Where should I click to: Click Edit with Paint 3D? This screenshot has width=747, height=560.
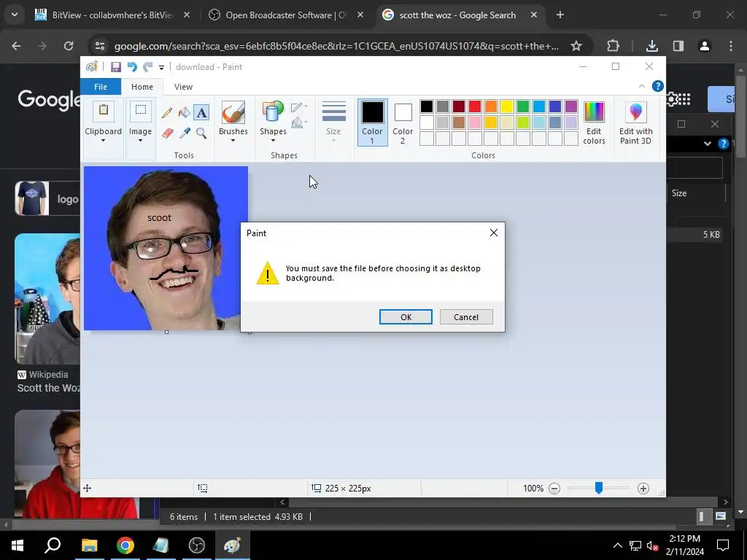click(635, 122)
